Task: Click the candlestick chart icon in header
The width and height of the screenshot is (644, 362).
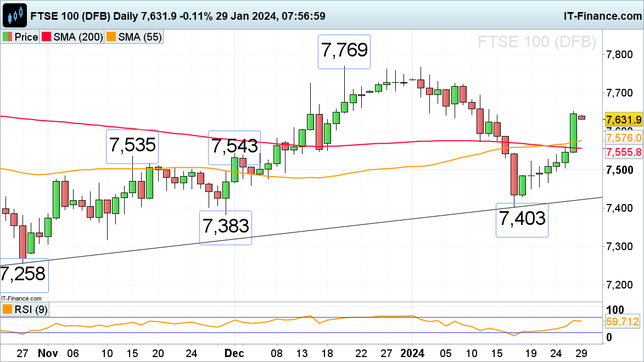Action: click(15, 15)
